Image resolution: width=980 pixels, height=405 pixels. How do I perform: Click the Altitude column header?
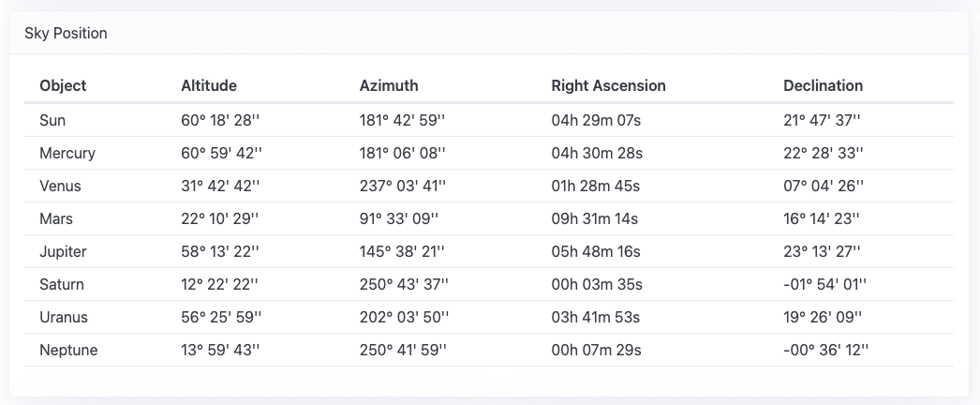(x=208, y=85)
